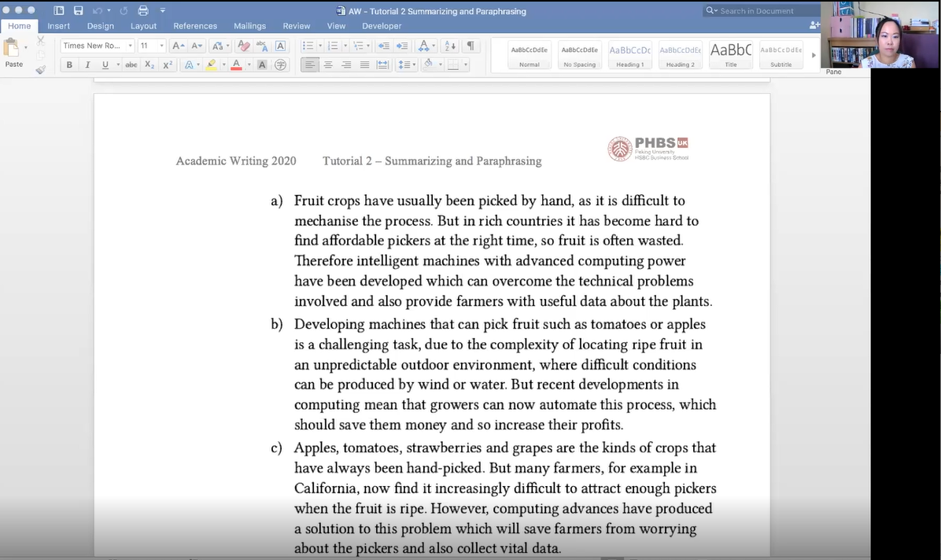Click the yellow text highlight color button
The width and height of the screenshot is (941, 560).
click(211, 64)
